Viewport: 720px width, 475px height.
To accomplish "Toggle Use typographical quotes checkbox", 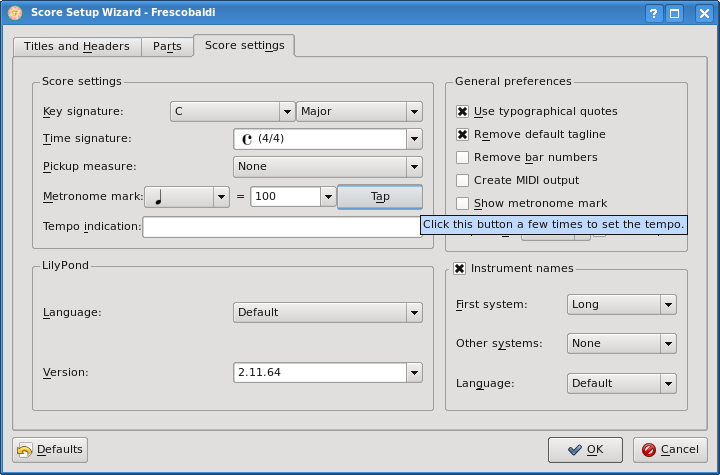I will pos(462,112).
